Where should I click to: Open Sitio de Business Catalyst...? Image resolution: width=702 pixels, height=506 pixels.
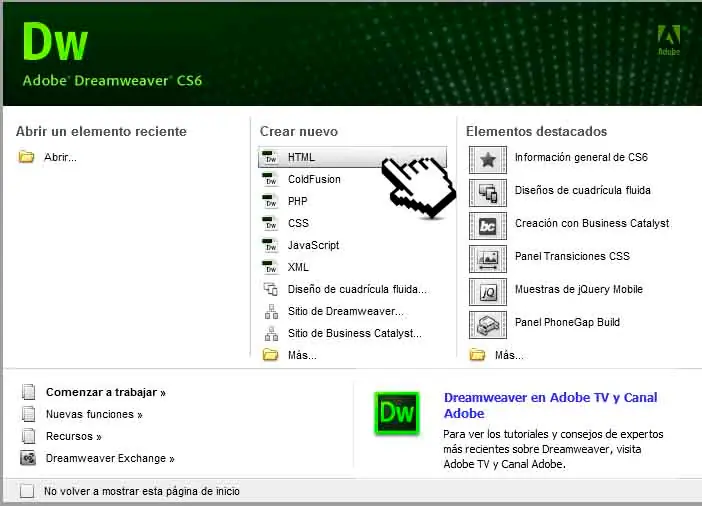(355, 333)
